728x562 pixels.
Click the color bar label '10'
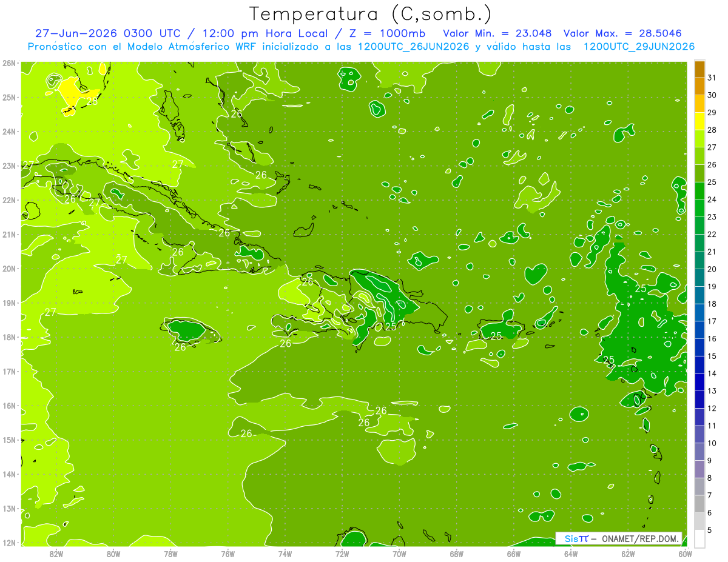pos(712,443)
